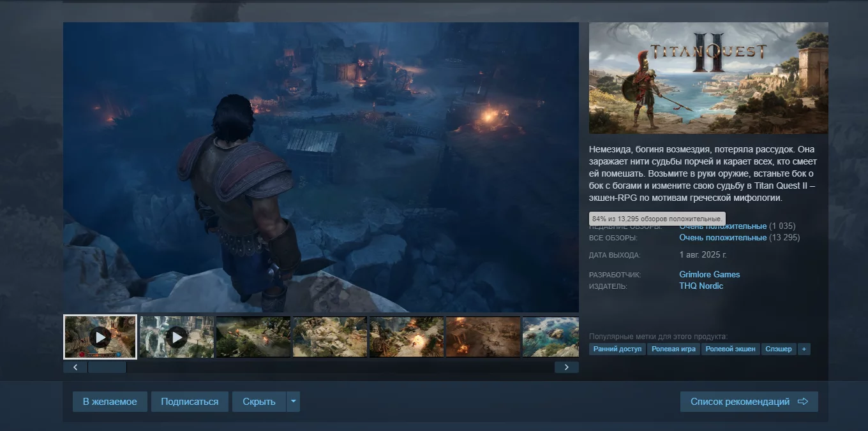
Task: Select the coastal screenshot thumbnail at strip end
Action: coord(551,337)
